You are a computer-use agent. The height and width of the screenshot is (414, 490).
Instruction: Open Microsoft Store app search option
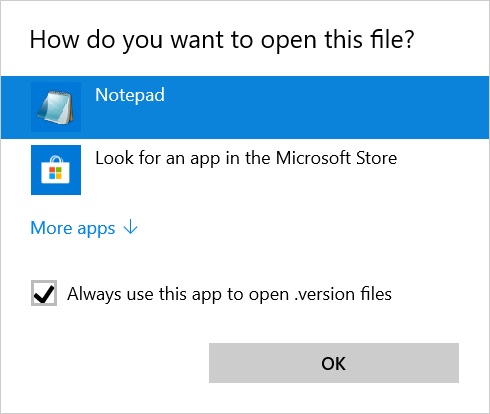coord(245,170)
